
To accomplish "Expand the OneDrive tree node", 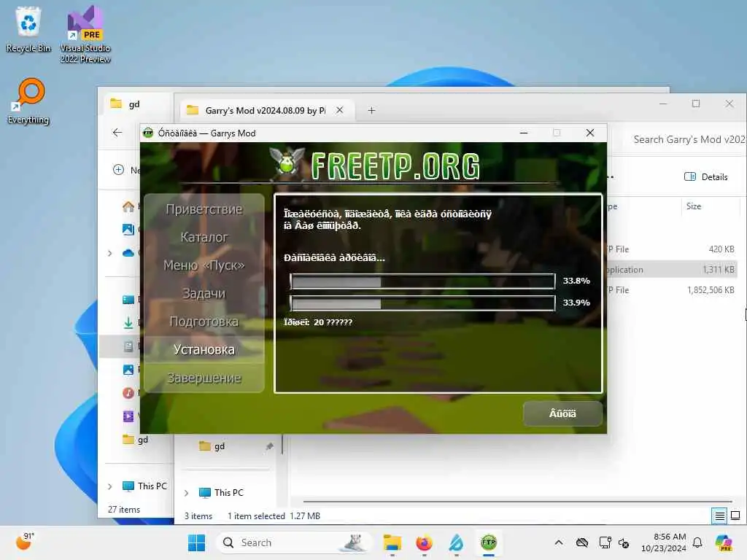I will [110, 253].
